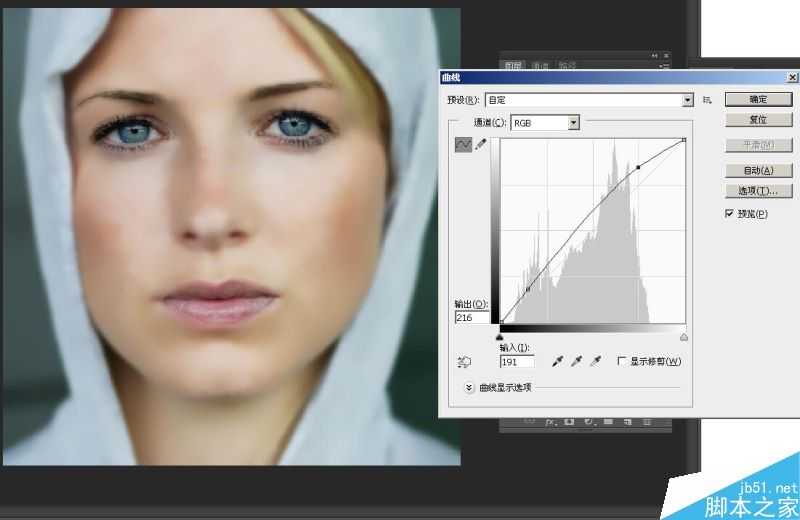
Task: Click the 确定 (OK) button
Action: coord(757,100)
